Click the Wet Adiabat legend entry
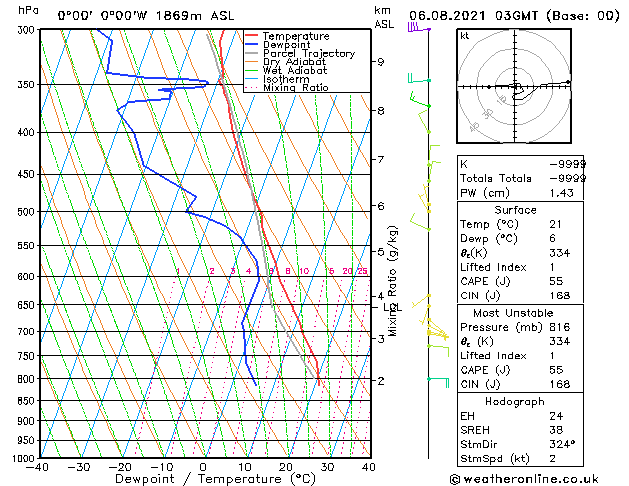The width and height of the screenshot is (629, 486). click(294, 71)
